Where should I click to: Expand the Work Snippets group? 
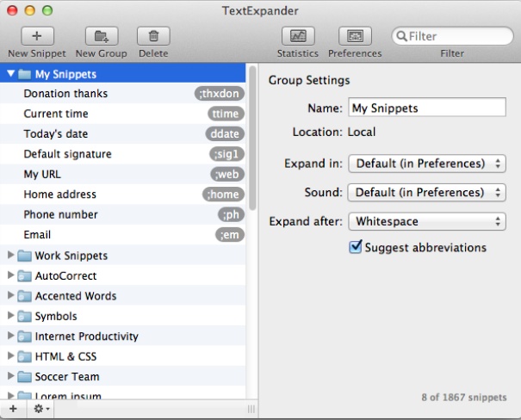pyautogui.click(x=10, y=256)
